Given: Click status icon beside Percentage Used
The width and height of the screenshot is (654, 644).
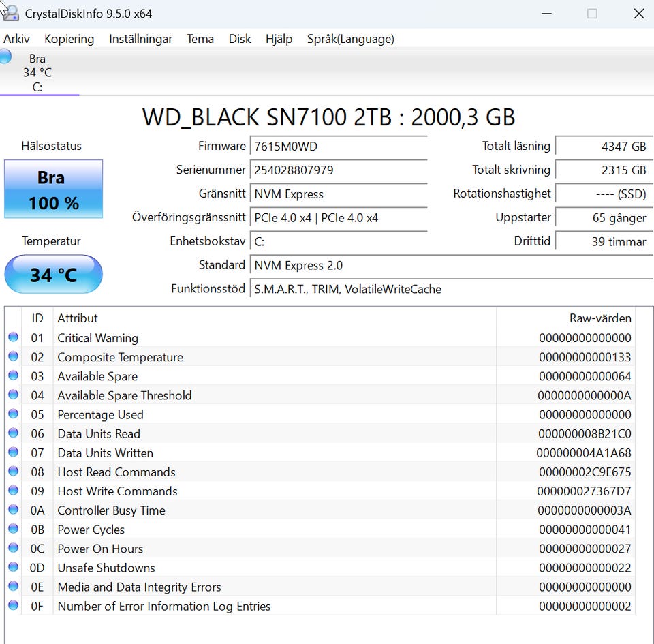Looking at the screenshot, I should tap(13, 414).
